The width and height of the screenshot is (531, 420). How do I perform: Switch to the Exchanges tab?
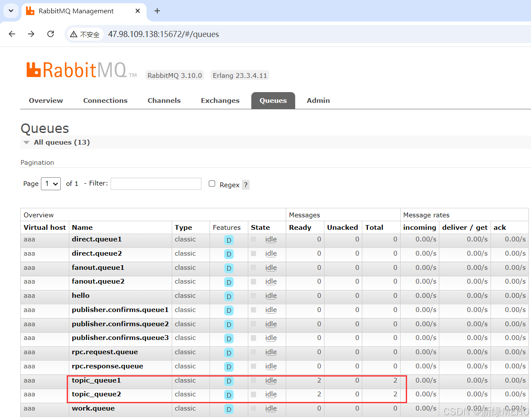220,101
